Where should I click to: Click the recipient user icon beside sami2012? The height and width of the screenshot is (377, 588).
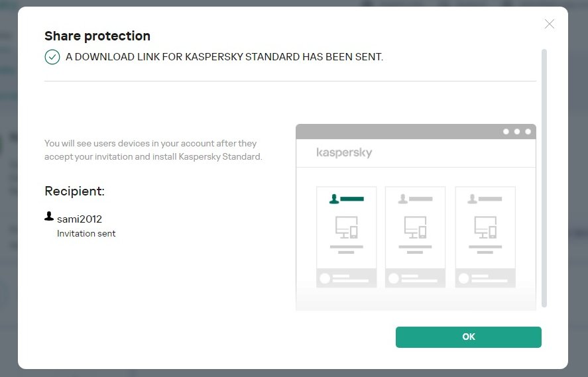[49, 216]
